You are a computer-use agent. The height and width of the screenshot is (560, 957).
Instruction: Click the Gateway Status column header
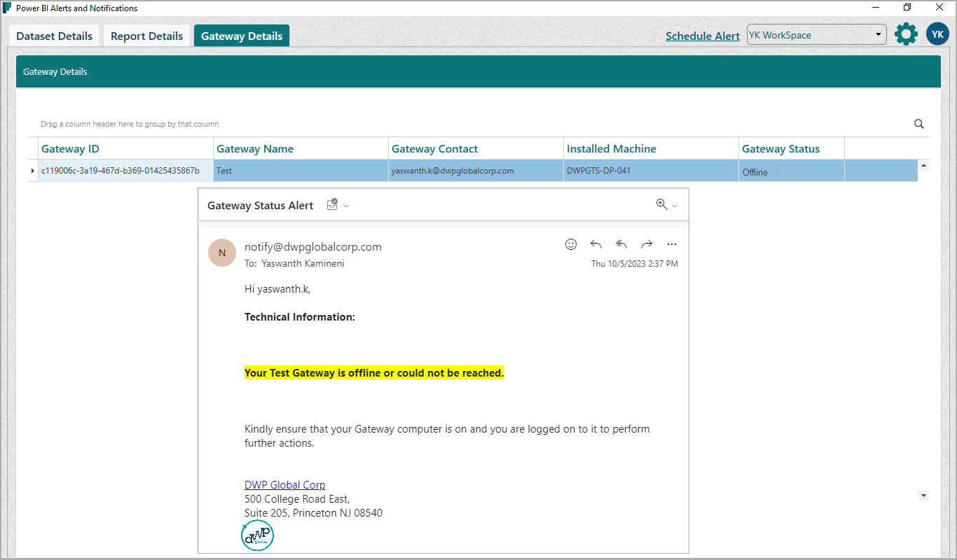(x=780, y=149)
